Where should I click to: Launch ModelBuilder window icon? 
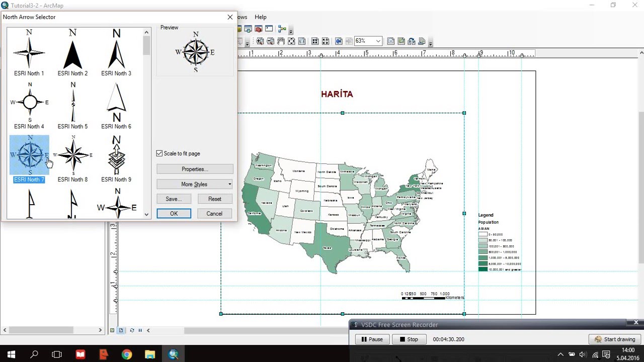282,29
